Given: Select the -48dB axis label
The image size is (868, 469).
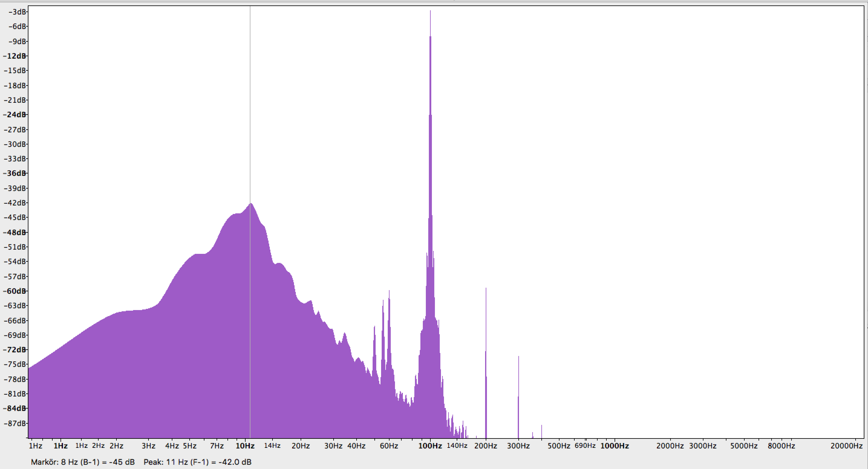Looking at the screenshot, I should coord(15,232).
